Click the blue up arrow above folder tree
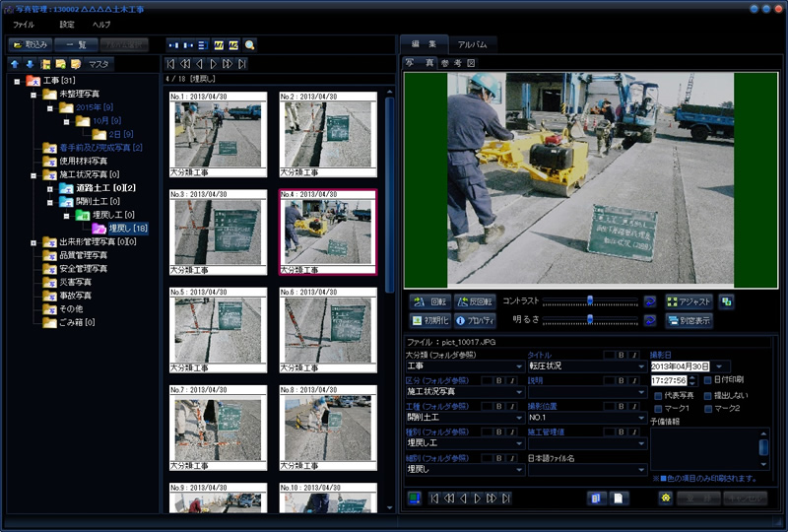This screenshot has height=532, width=788. pos(15,64)
